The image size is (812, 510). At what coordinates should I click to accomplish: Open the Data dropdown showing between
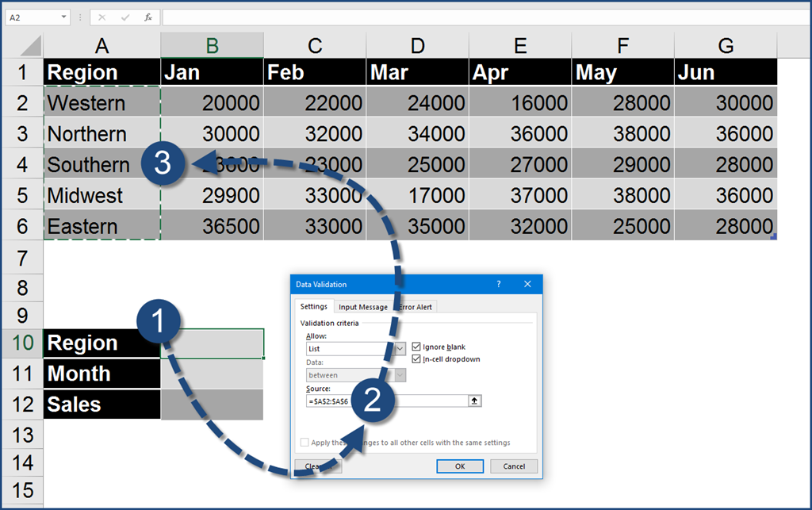click(x=400, y=375)
